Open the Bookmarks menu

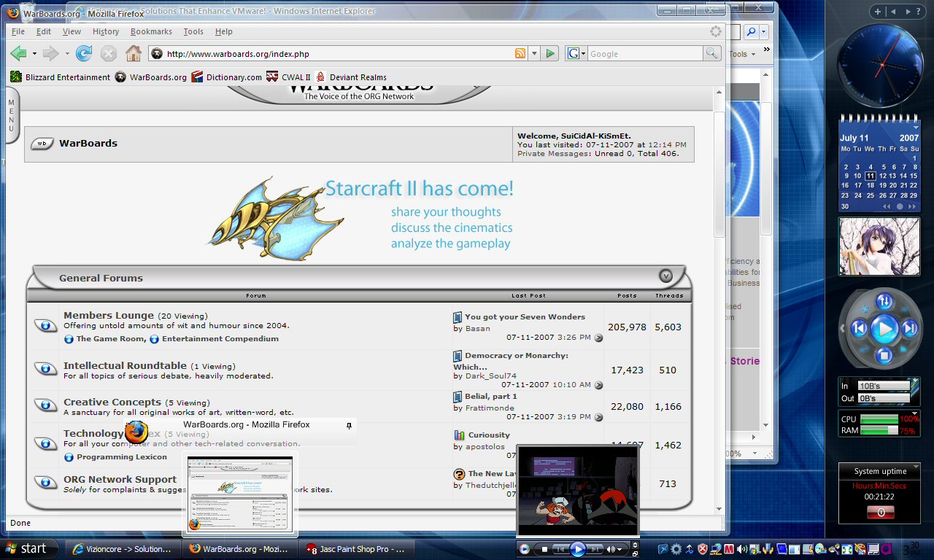[x=151, y=31]
